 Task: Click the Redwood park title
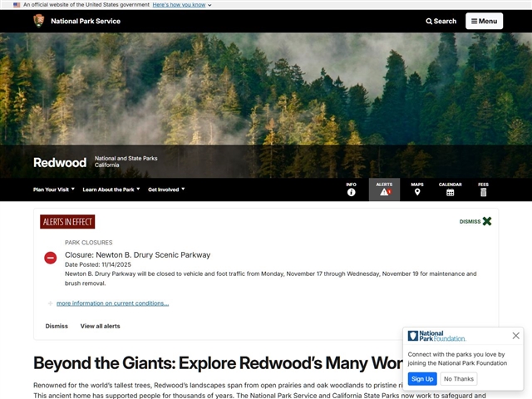[x=60, y=162]
